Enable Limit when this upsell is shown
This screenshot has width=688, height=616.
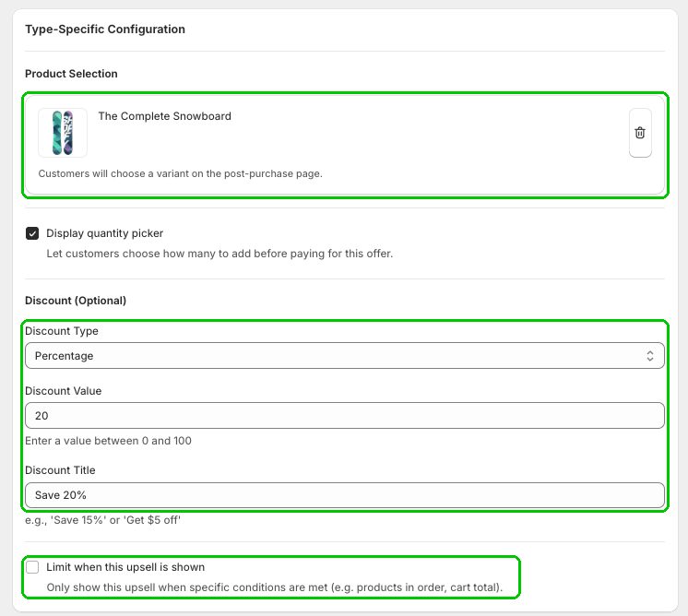[x=32, y=567]
